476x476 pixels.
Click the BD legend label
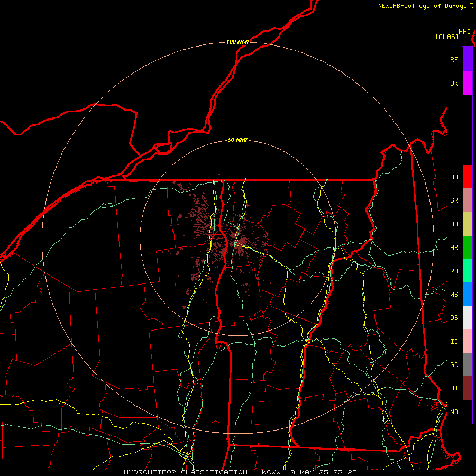[454, 224]
